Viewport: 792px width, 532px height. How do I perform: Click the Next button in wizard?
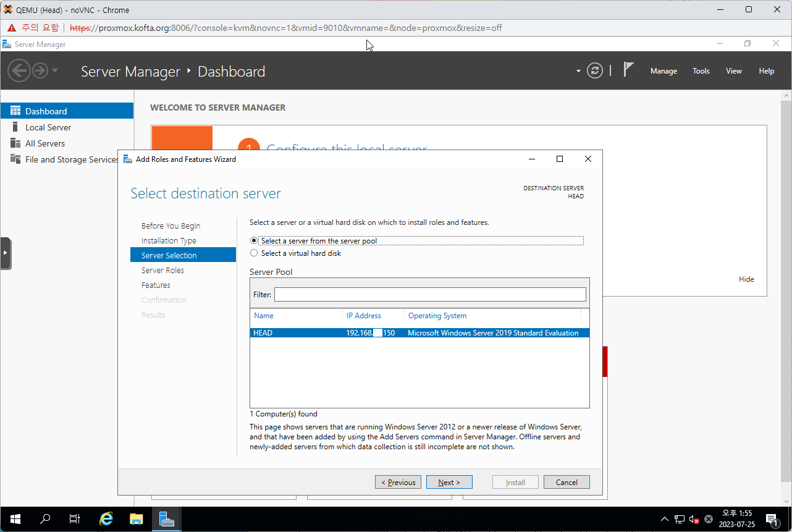[449, 483]
